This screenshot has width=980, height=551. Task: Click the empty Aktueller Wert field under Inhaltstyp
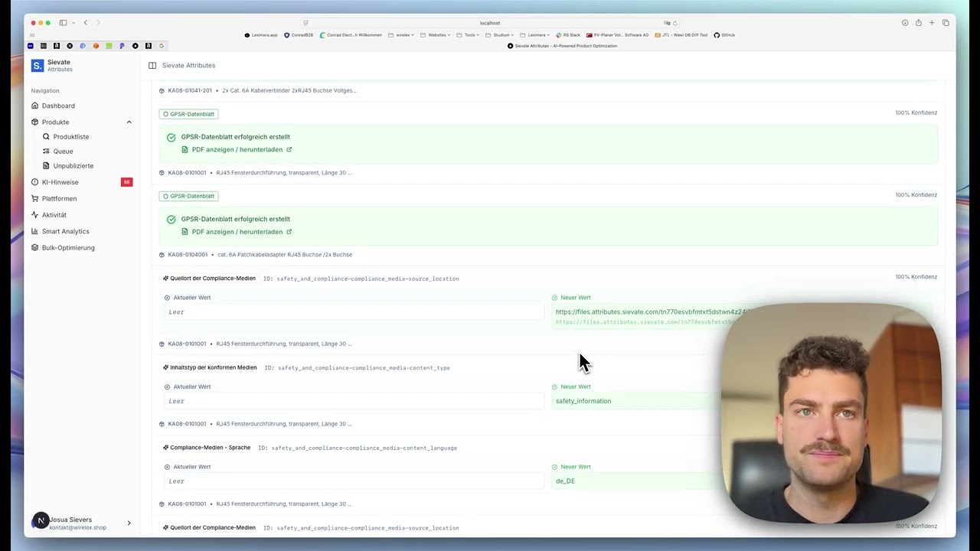[354, 401]
